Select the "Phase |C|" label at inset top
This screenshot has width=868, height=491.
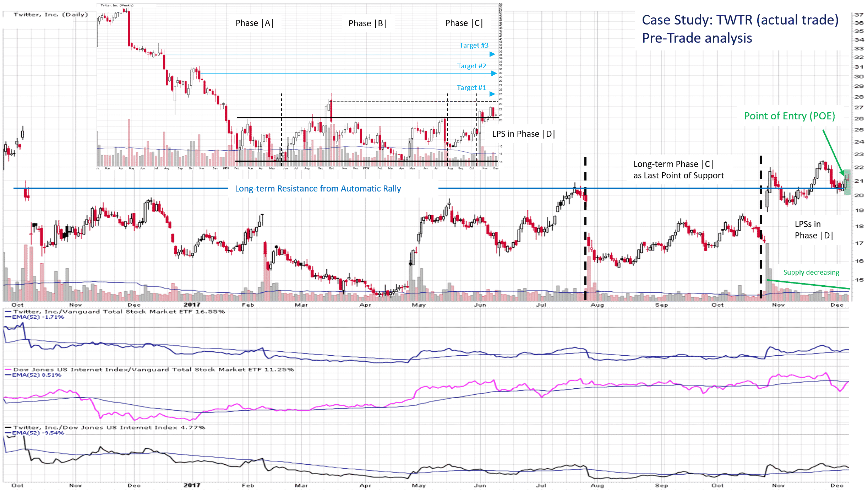tap(464, 23)
